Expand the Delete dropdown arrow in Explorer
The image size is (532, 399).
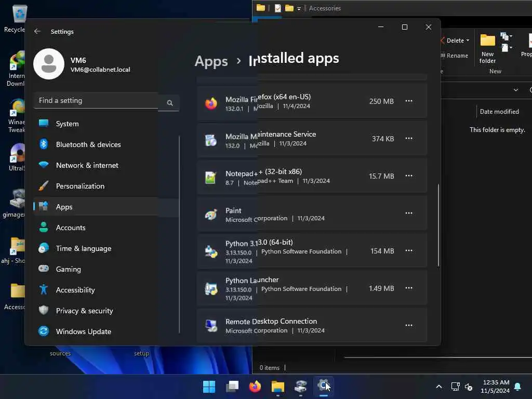click(x=468, y=41)
